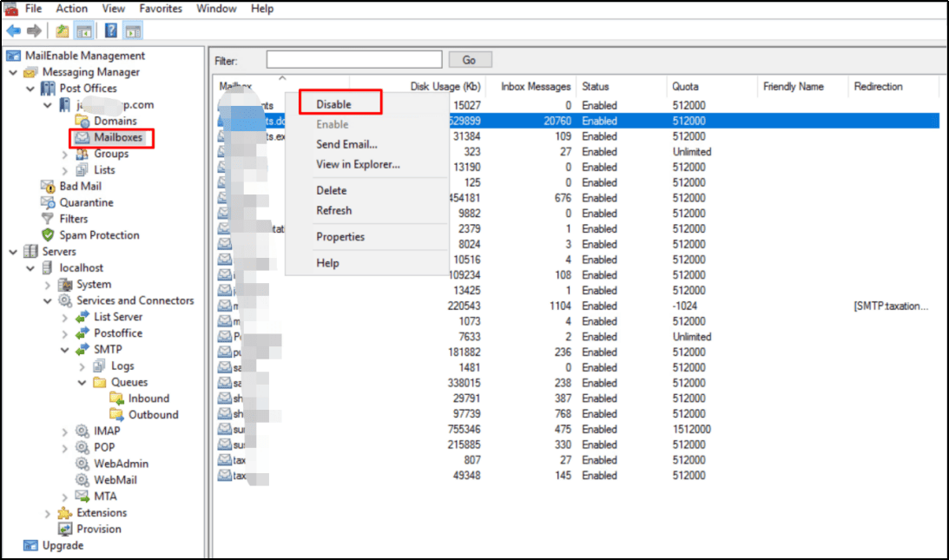Select the Logs item under SMTP
The image size is (949, 560).
tap(122, 366)
